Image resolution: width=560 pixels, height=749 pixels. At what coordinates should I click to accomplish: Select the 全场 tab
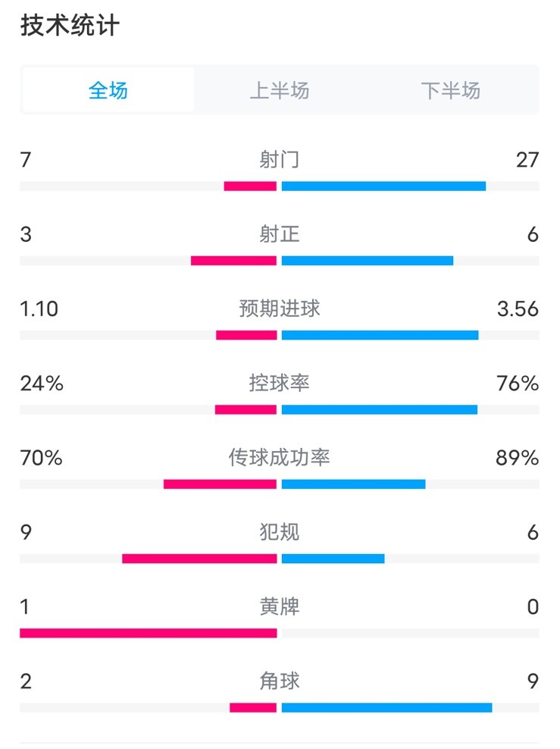pos(108,90)
